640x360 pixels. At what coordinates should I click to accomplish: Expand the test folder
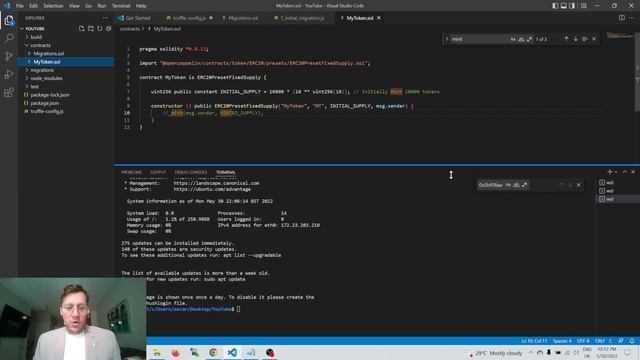(x=34, y=87)
